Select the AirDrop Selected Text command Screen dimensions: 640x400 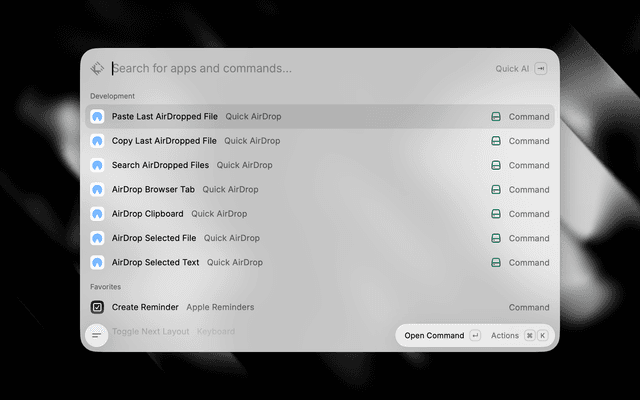(x=320, y=262)
